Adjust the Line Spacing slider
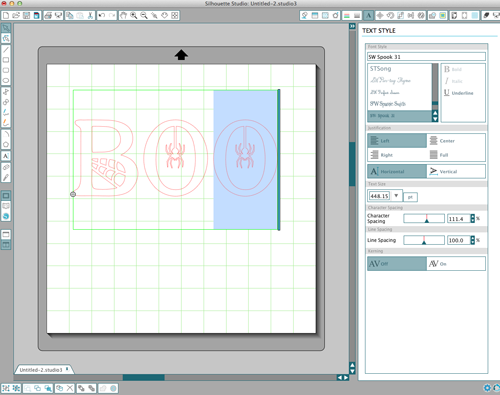Image resolution: width=500 pixels, height=395 pixels. click(x=424, y=240)
